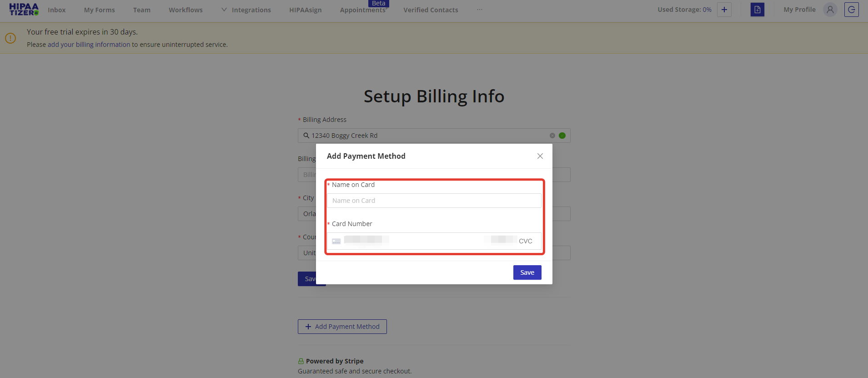Navigate to HIPAAsign
The height and width of the screenshot is (378, 868).
click(x=305, y=10)
